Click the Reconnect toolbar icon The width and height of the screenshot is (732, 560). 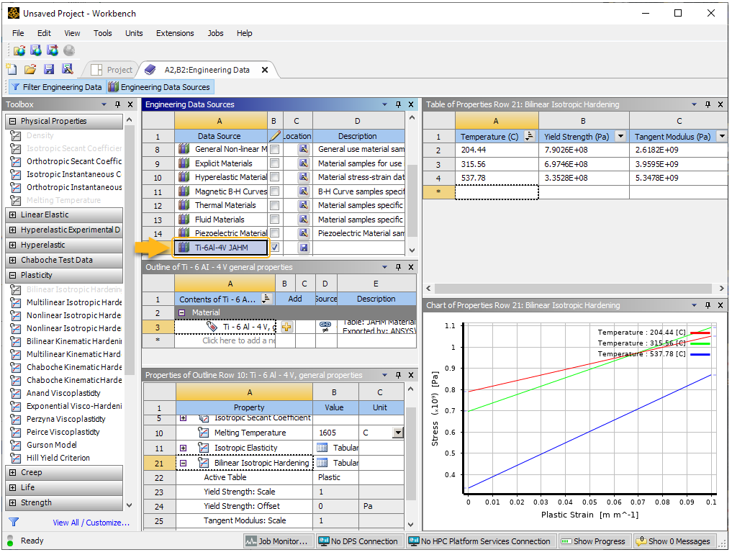click(x=36, y=50)
